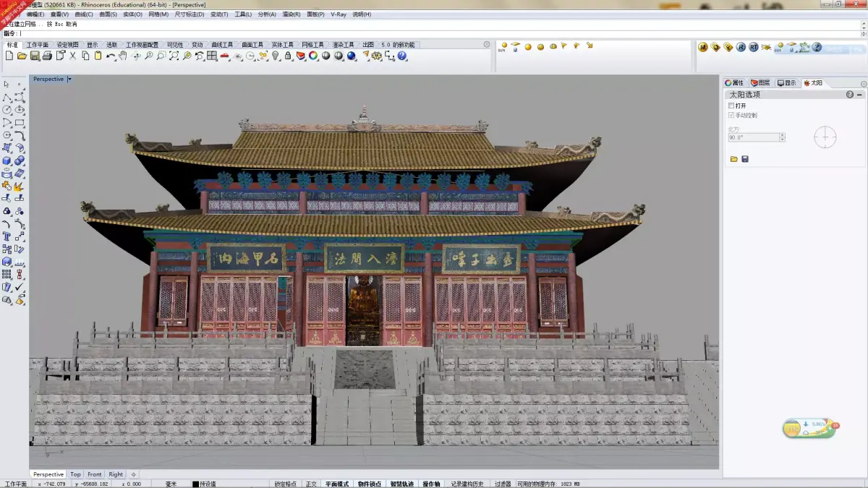Select the Polyline tool in left toolbar

point(7,98)
